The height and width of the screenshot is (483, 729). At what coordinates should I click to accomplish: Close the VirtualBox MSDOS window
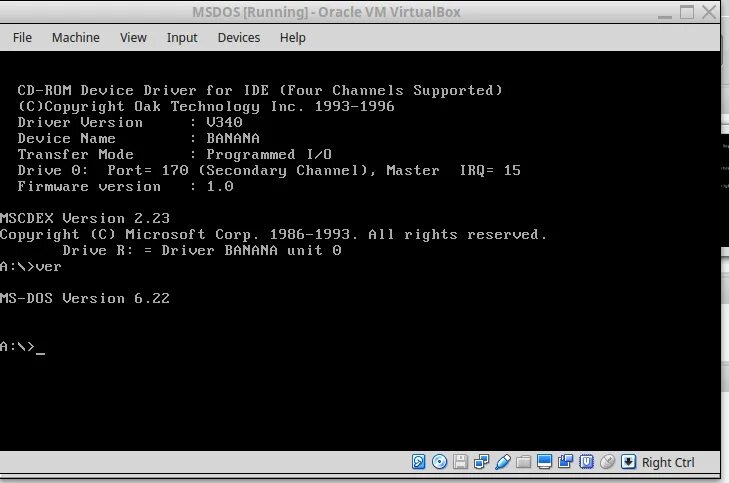[x=709, y=12]
